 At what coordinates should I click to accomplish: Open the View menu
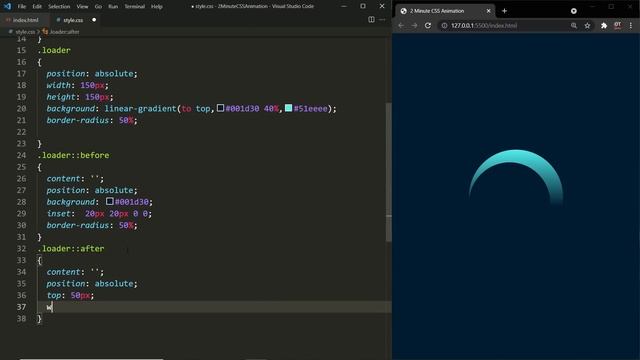click(x=82, y=7)
